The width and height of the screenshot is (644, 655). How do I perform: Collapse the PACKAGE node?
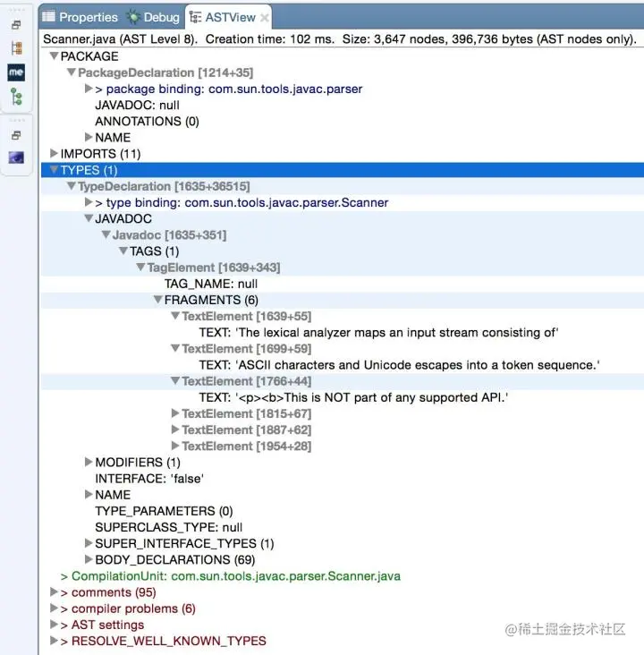click(x=54, y=55)
